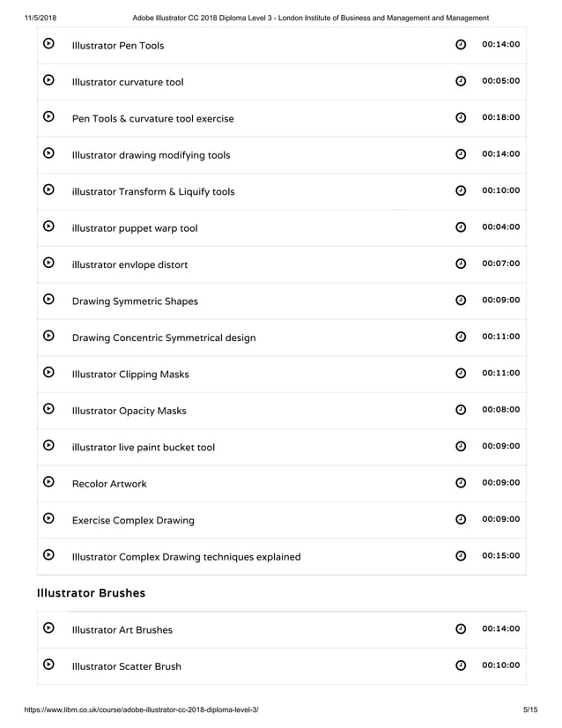This screenshot has height=728, width=562.
Task: Click play icon beside Illustrator Pen Tools
Action: coord(49,44)
